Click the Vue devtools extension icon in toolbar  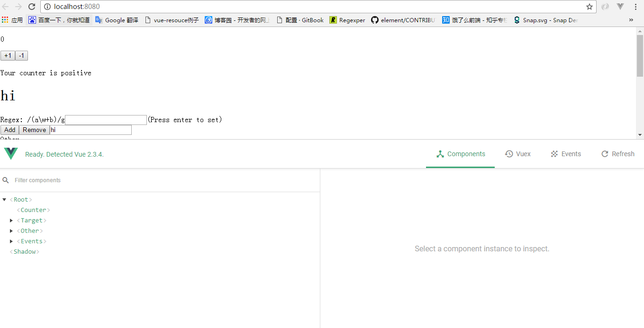pyautogui.click(x=620, y=7)
